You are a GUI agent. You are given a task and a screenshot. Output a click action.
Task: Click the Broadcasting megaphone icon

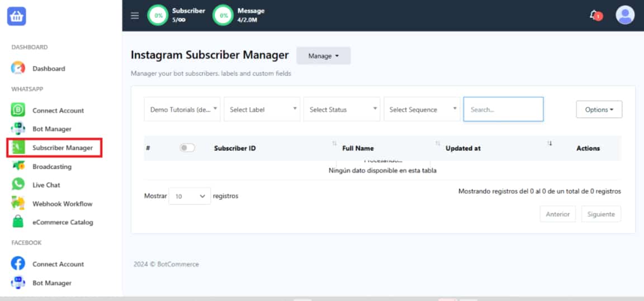pyautogui.click(x=18, y=166)
